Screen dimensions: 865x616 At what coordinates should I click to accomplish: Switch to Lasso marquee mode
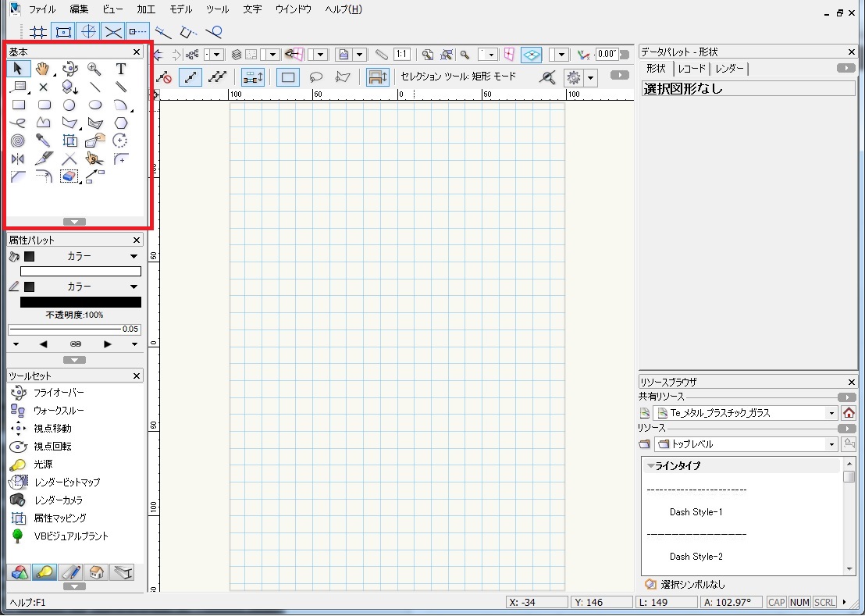click(x=316, y=77)
